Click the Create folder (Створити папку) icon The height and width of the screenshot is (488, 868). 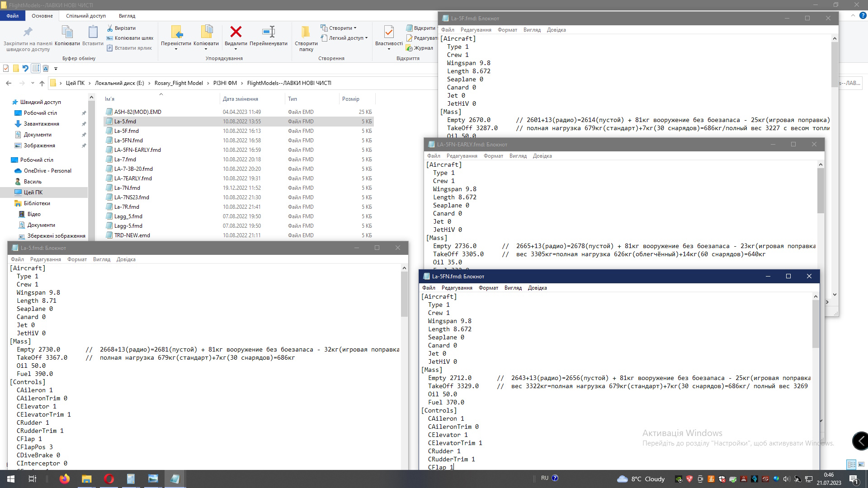[x=306, y=32]
